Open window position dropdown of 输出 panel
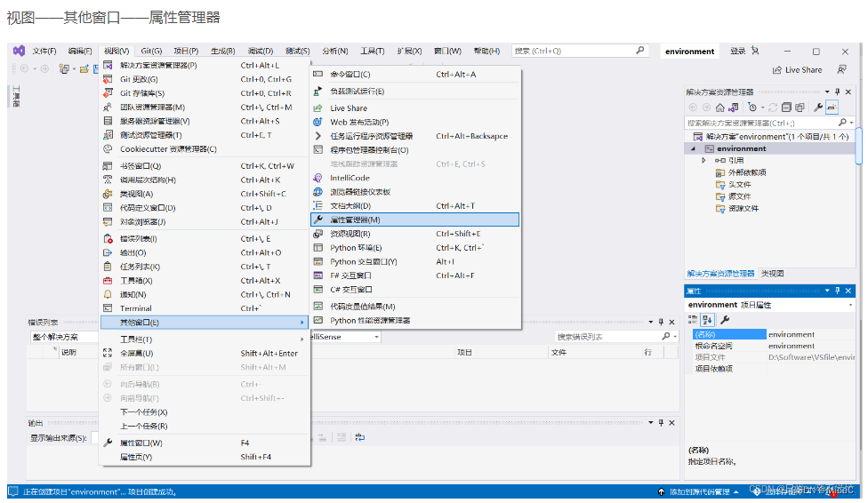868x503 pixels. click(650, 423)
